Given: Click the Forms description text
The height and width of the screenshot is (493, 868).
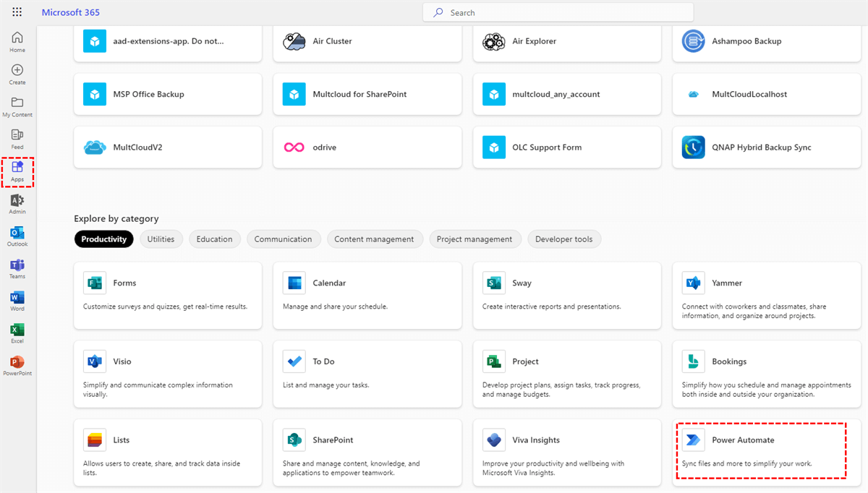Looking at the screenshot, I should click(166, 306).
